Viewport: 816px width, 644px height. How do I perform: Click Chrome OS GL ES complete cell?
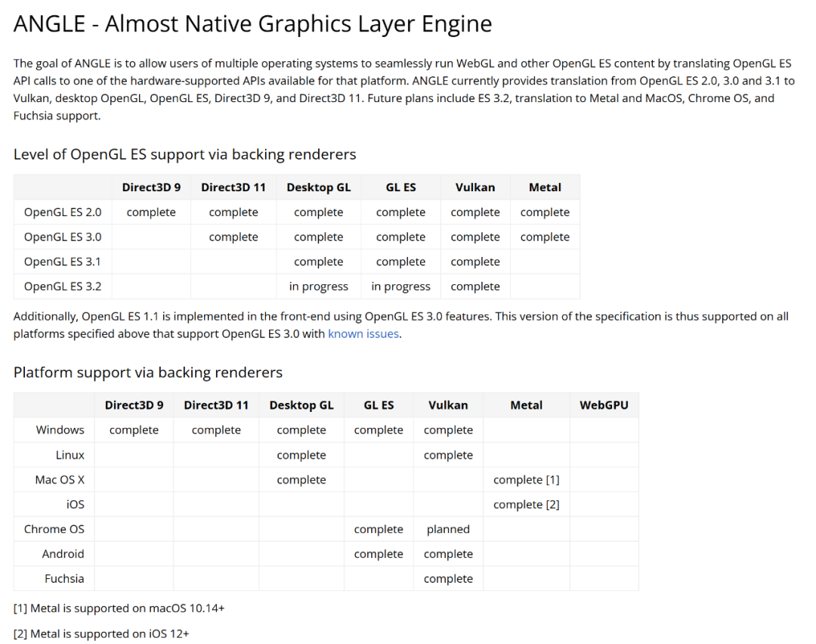tap(379, 529)
